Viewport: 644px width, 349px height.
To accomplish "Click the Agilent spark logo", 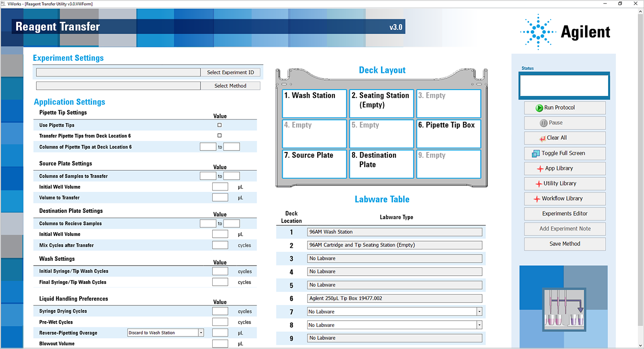I will 537,32.
